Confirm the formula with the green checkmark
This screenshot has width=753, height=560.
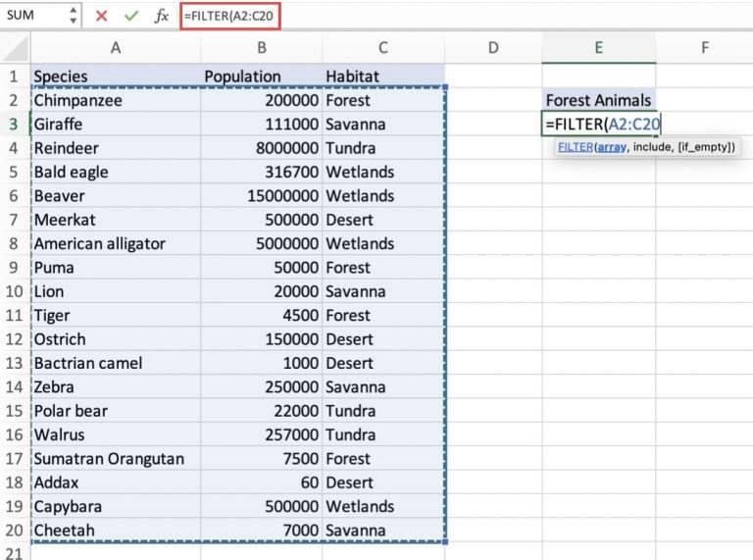point(130,16)
